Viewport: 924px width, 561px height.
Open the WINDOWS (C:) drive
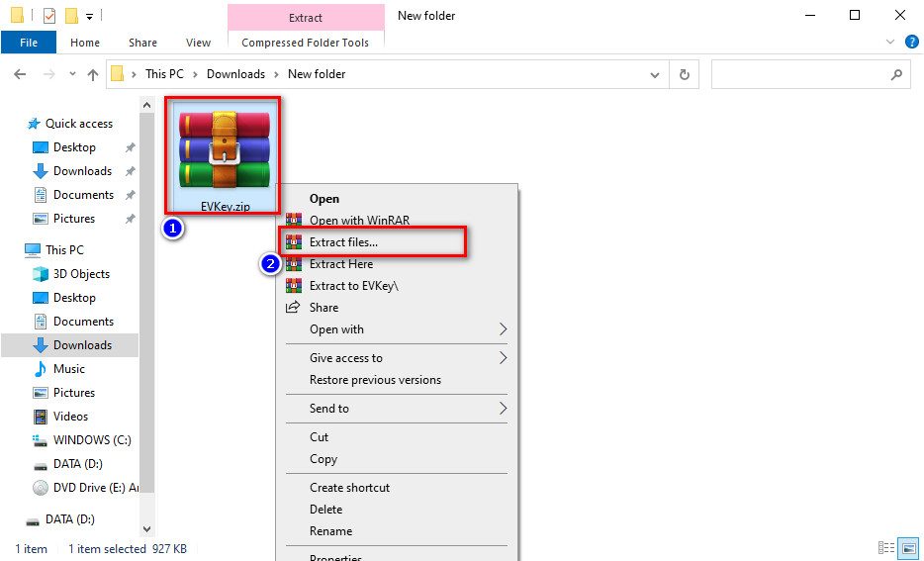82,440
